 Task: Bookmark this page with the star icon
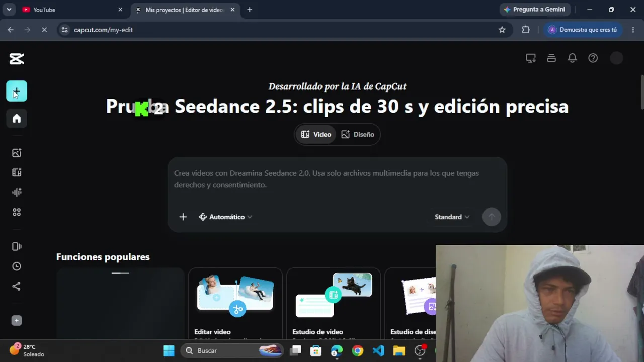click(502, 30)
